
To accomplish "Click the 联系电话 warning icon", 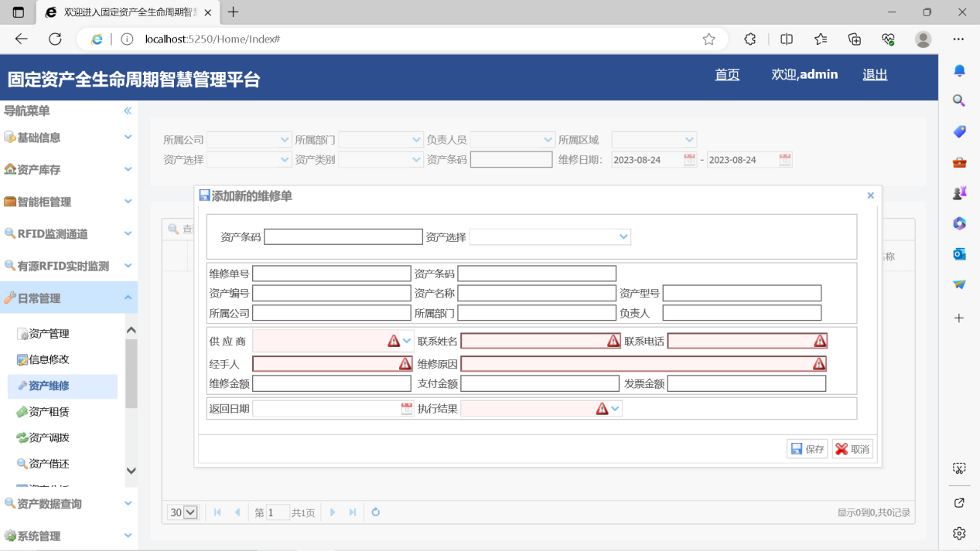I will 820,341.
